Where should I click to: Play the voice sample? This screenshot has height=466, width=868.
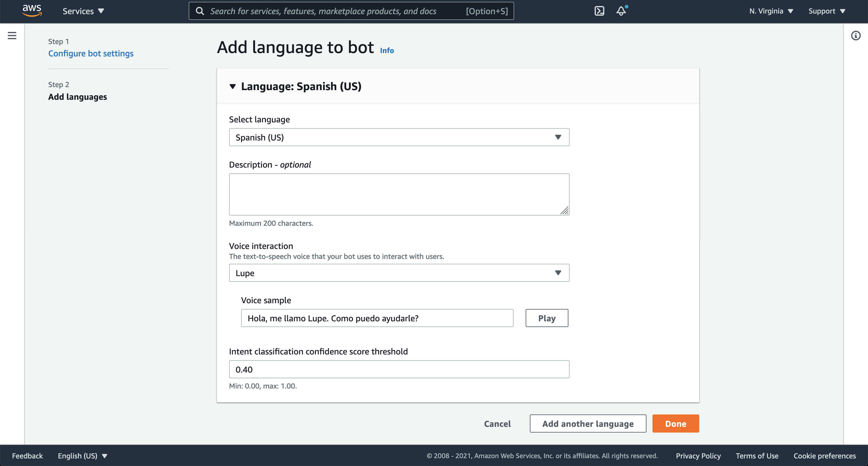point(546,318)
